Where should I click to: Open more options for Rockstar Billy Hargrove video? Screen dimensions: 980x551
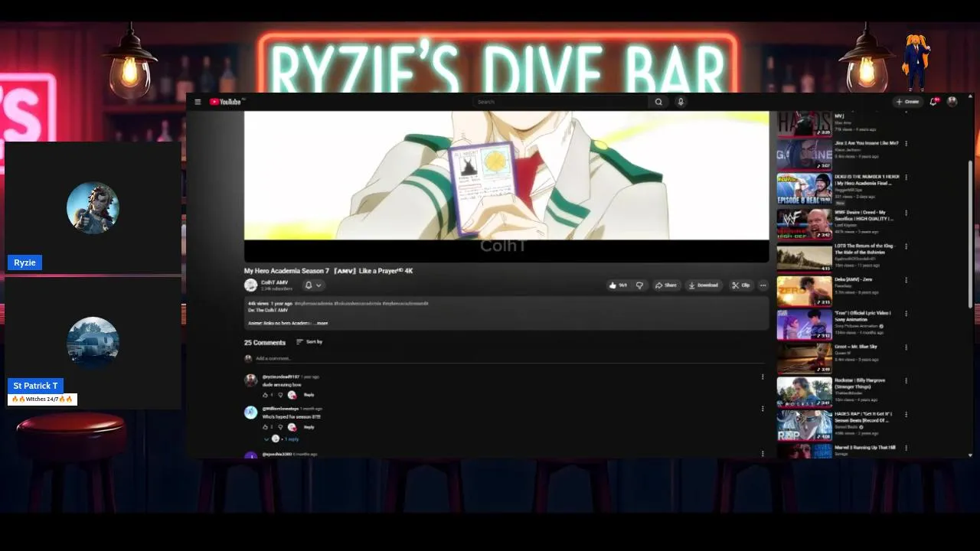tap(906, 381)
